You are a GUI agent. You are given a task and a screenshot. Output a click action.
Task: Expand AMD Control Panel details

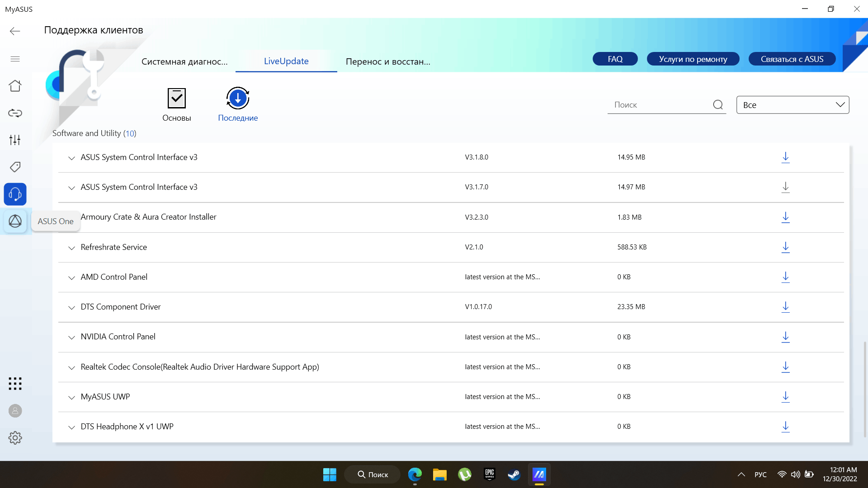coord(71,278)
